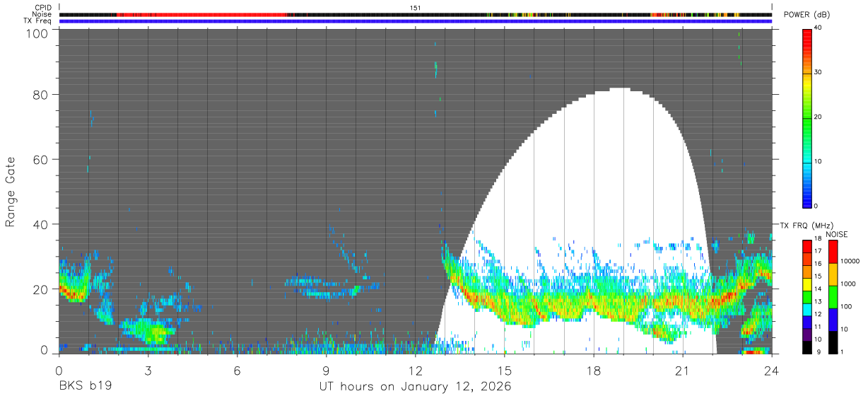Click the 1000 tick label on NOISE scale
This screenshot has width=868, height=401.
[x=849, y=284]
